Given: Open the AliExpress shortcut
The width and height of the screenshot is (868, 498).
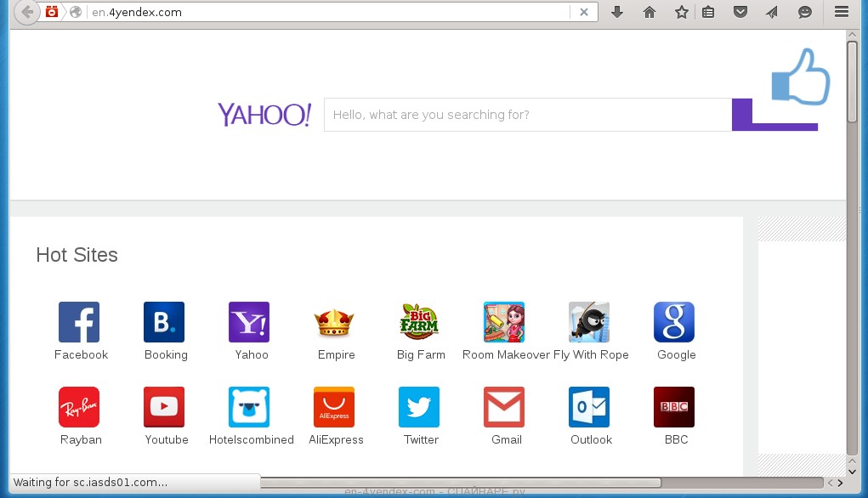Looking at the screenshot, I should pyautogui.click(x=334, y=408).
